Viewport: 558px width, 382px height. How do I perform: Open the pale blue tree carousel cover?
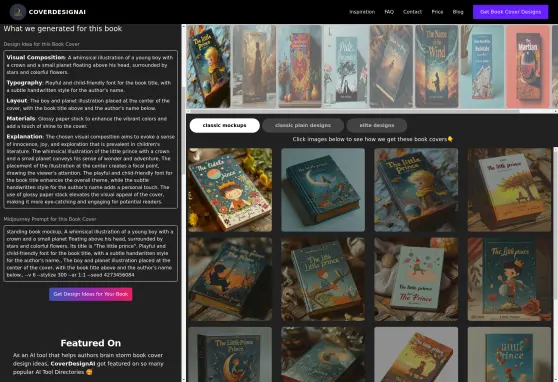(346, 66)
